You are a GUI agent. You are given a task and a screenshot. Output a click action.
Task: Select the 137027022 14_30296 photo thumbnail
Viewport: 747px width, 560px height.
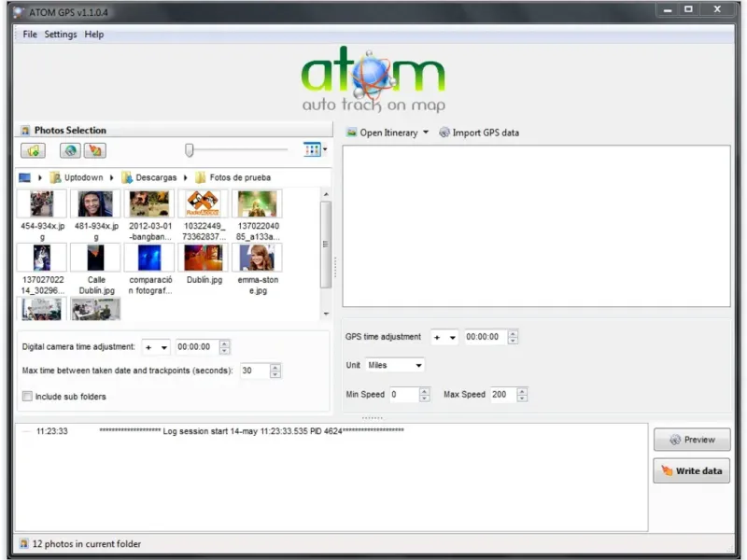pos(42,258)
